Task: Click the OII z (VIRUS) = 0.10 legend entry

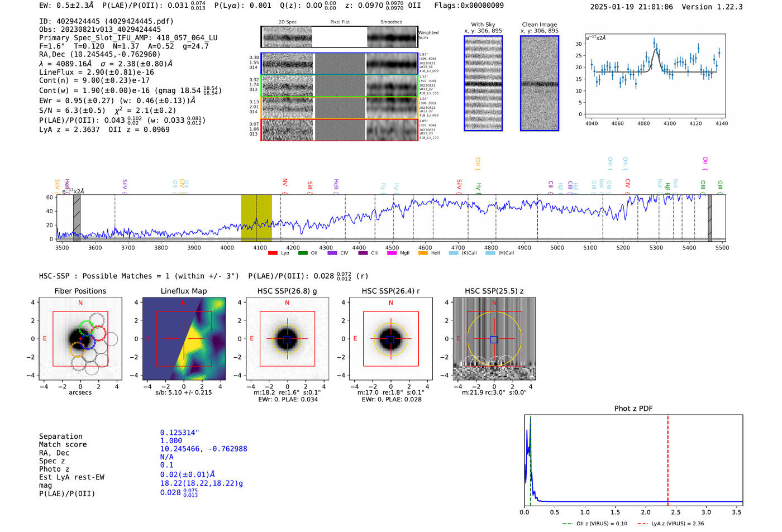Action: [x=595, y=524]
